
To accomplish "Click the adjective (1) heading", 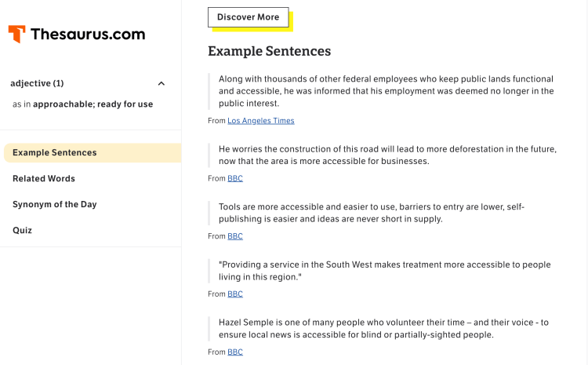I will click(x=37, y=83).
